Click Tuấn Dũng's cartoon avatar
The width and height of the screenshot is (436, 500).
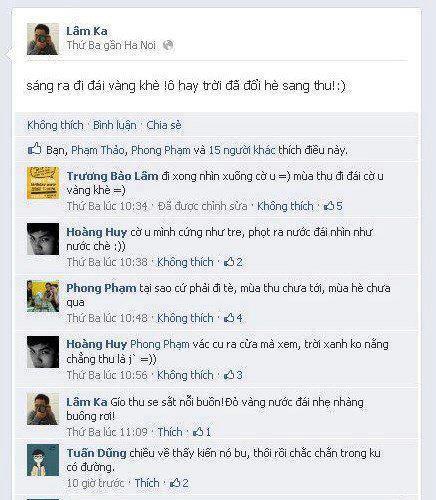[x=43, y=460]
